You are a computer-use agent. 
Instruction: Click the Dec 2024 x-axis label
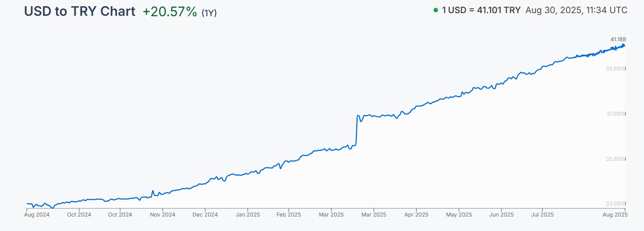[205, 215]
